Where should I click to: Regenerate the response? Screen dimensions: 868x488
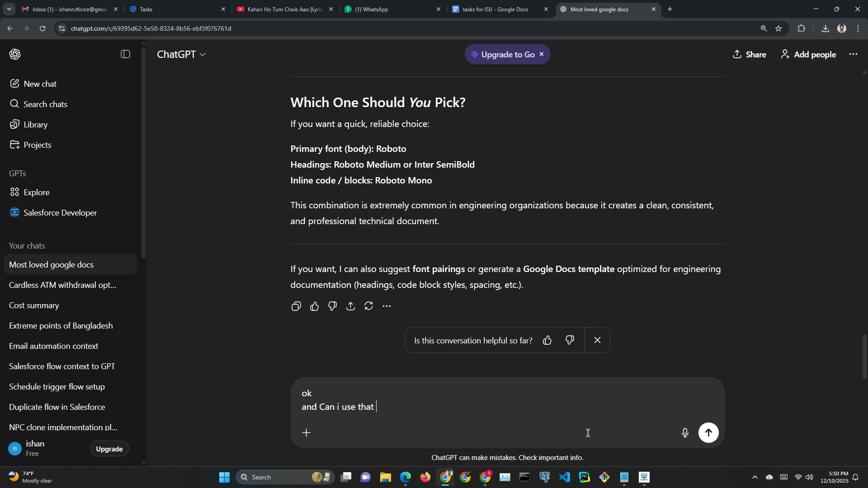point(369,307)
